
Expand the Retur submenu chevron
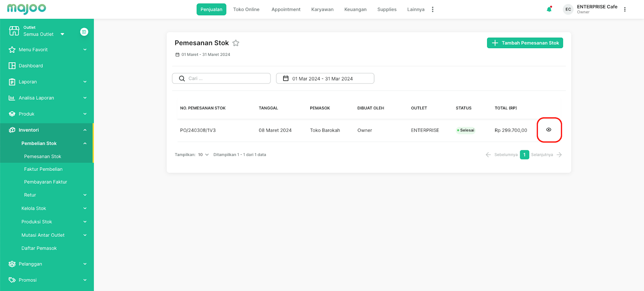tap(85, 195)
